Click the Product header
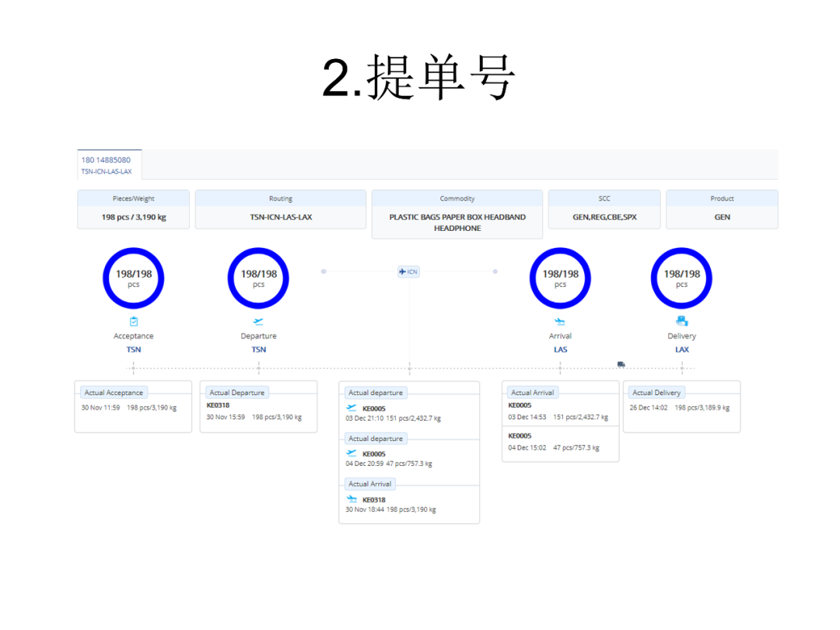 pos(722,198)
